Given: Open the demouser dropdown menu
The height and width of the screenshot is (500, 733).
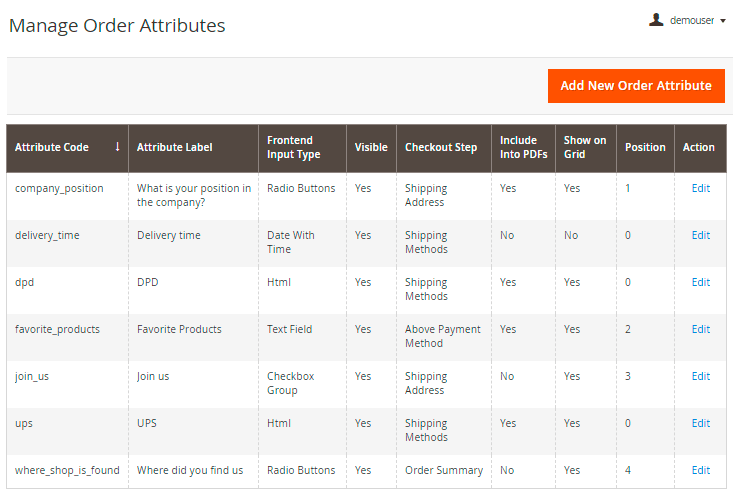Looking at the screenshot, I should [696, 20].
